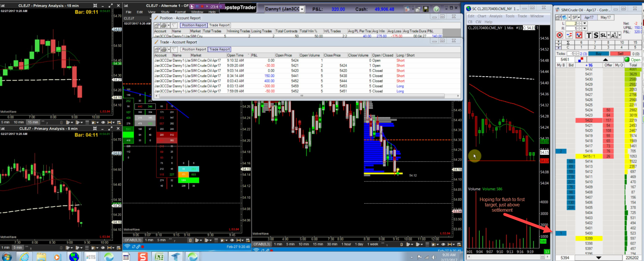Click the SL order type button in the ladder

pyautogui.click(x=603, y=35)
